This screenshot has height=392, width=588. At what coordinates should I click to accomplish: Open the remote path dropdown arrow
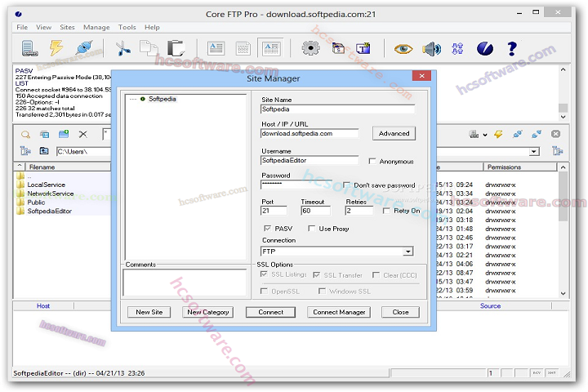click(533, 152)
